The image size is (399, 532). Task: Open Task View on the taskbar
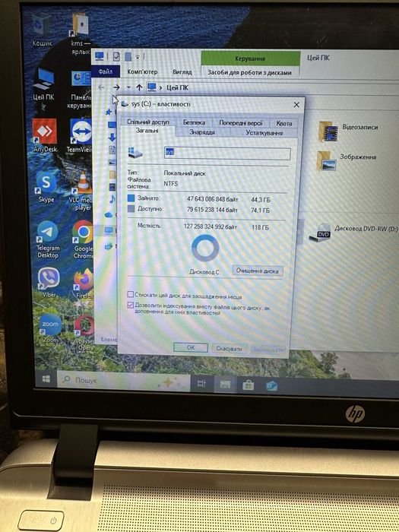201,383
